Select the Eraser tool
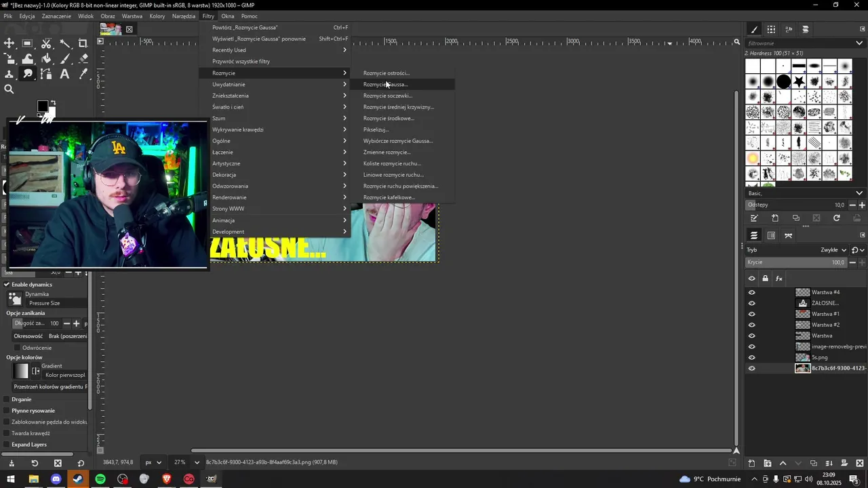Screen dimensions: 868x488 83,59
